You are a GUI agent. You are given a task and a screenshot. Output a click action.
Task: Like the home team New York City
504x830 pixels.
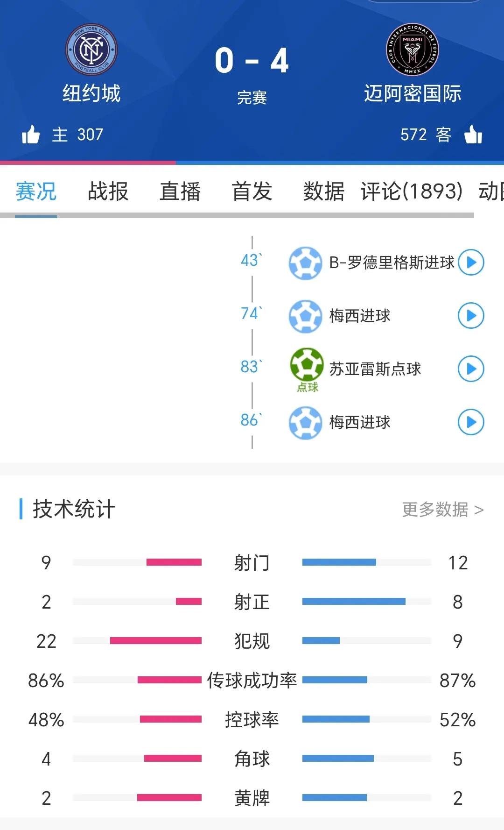click(x=31, y=135)
